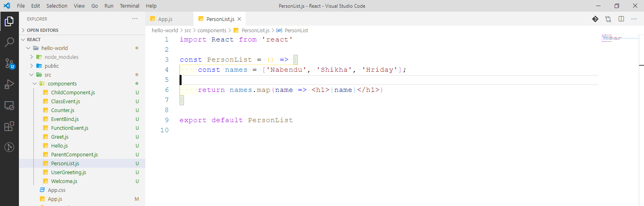
Task: Switch to the App.js editor tab
Action: coord(169,19)
